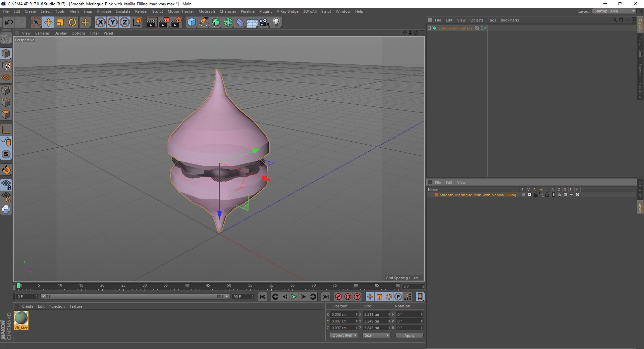Open the Array modeling objects icon
Viewport: 644px width, 349px height.
tap(228, 22)
